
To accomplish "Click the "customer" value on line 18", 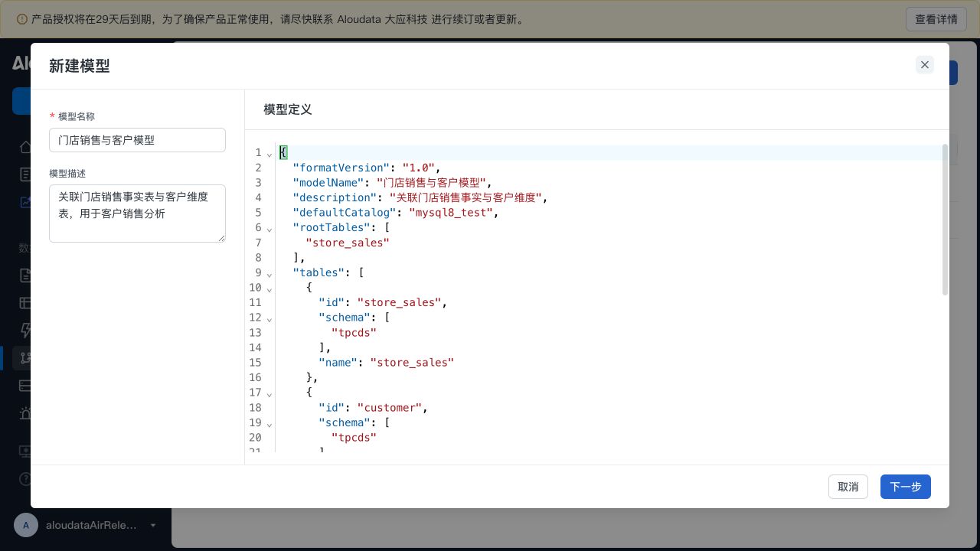I will [x=390, y=407].
